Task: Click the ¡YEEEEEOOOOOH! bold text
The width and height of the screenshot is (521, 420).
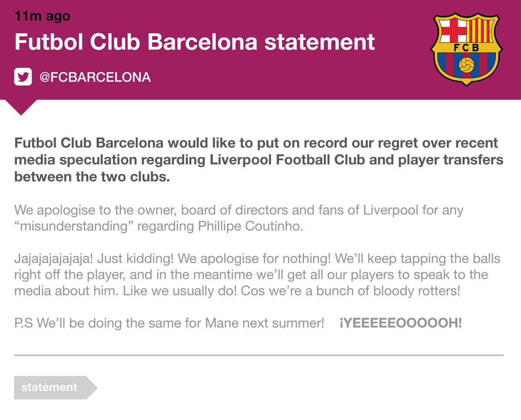Action: click(401, 323)
